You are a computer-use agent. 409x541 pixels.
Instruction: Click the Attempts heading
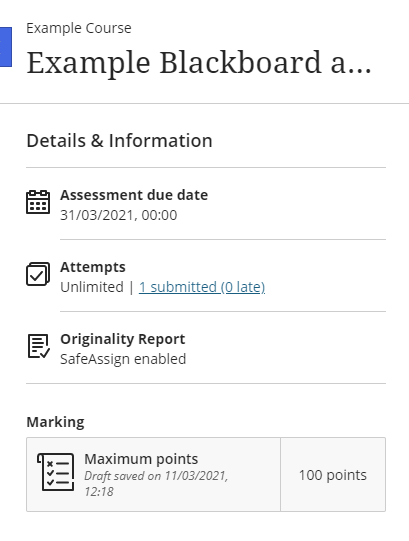(93, 267)
